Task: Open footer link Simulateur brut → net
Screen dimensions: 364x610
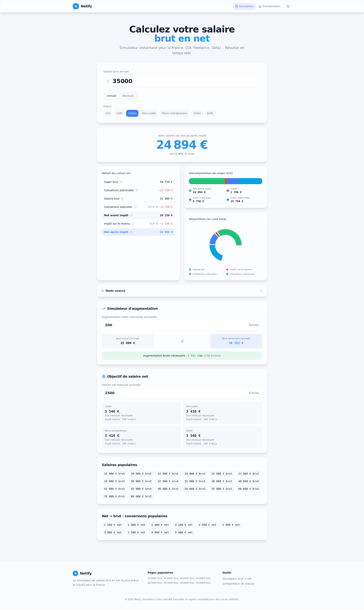Action: 237,579
